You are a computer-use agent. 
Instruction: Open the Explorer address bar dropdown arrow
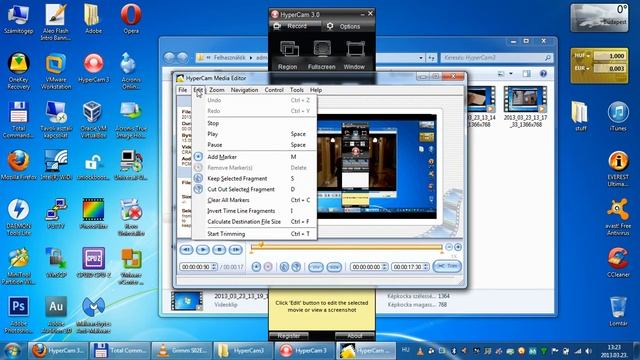click(421, 58)
